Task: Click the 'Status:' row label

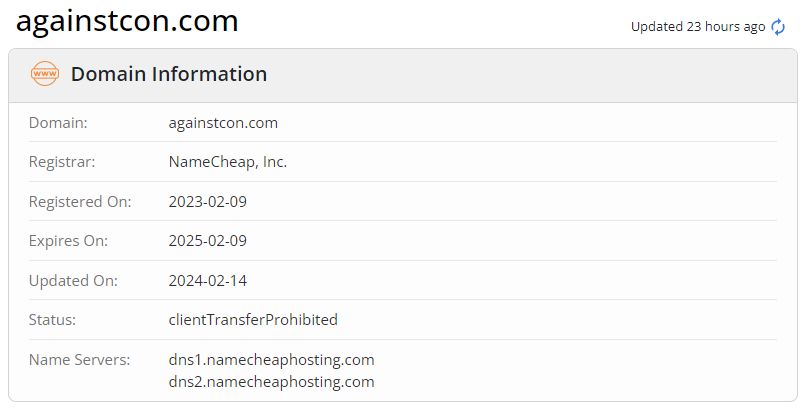Action: [53, 320]
